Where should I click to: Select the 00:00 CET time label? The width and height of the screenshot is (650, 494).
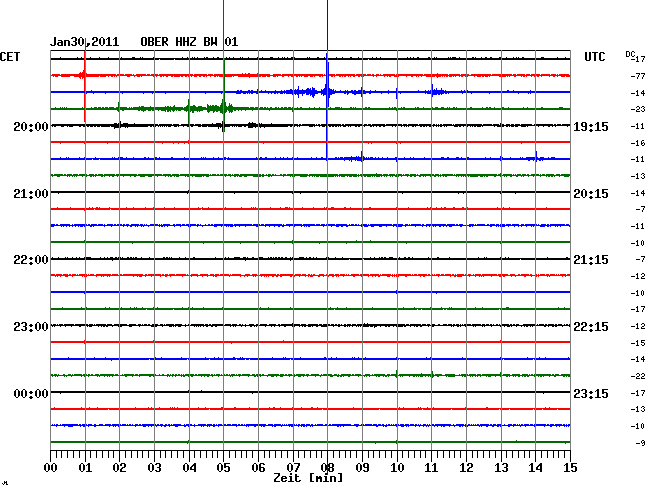point(31,393)
